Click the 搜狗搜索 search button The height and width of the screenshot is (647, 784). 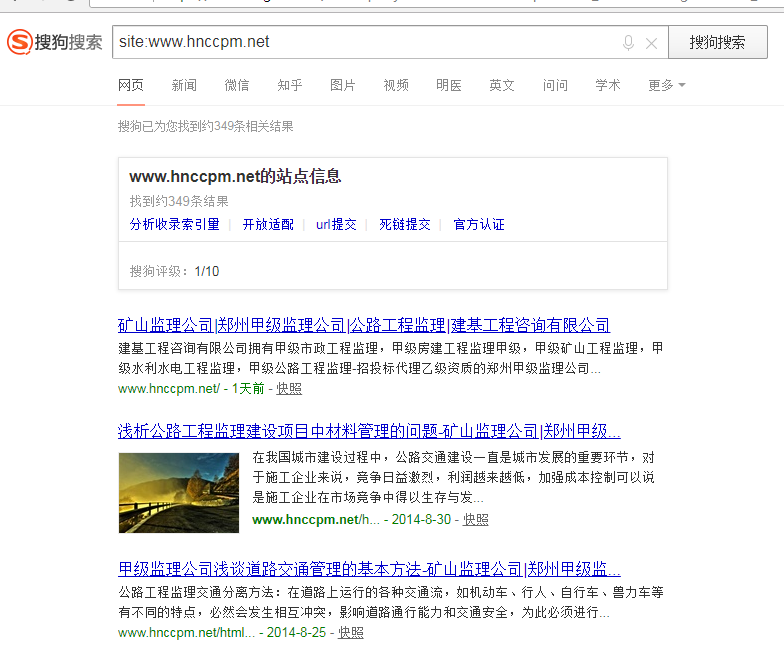coord(718,42)
